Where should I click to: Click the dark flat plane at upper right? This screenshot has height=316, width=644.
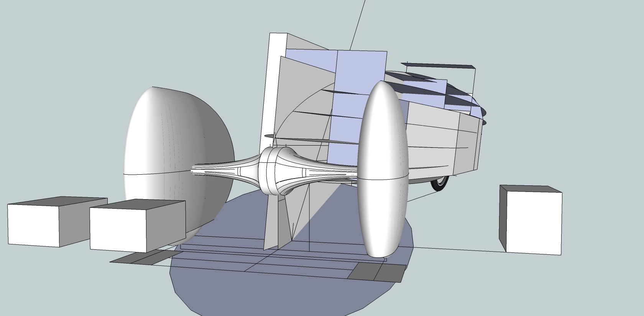(441, 66)
